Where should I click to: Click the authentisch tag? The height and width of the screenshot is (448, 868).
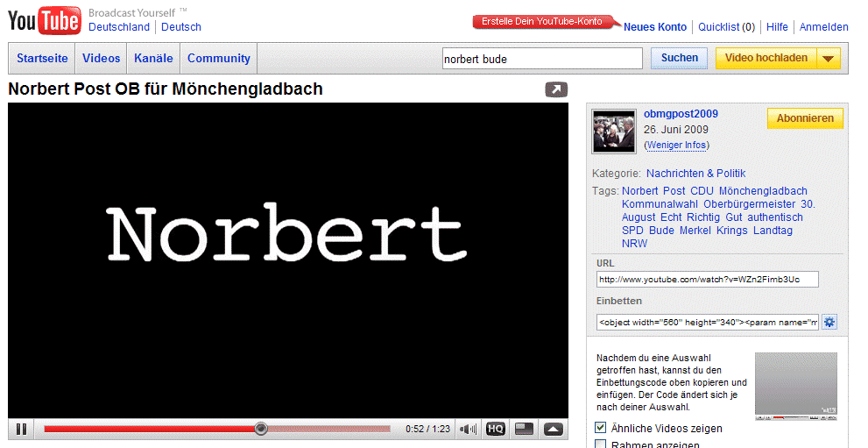click(775, 217)
